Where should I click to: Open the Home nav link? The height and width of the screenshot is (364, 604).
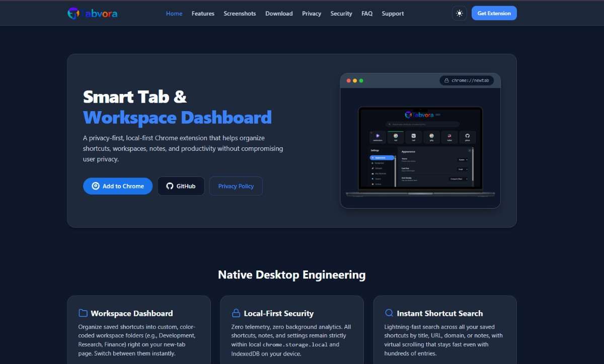point(174,14)
